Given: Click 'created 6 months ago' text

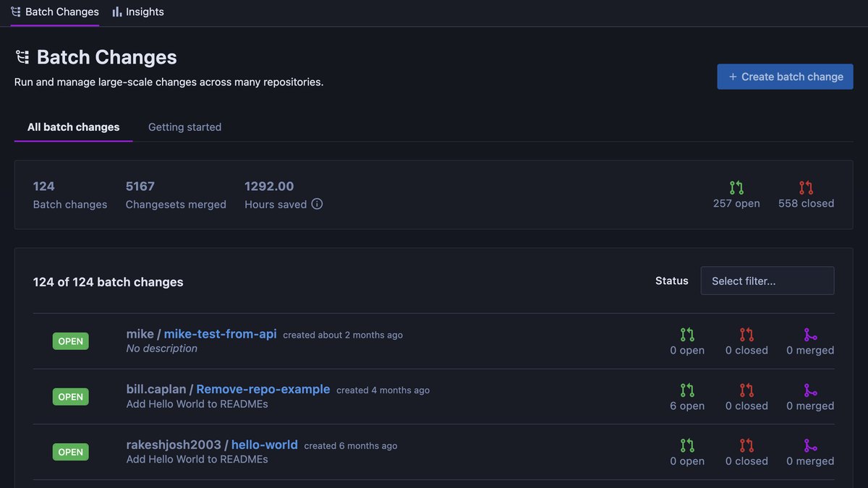Looking at the screenshot, I should click(x=351, y=446).
